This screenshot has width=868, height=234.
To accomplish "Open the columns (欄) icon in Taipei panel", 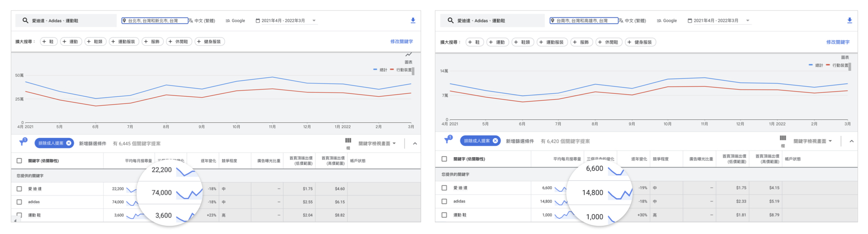I will tap(348, 141).
